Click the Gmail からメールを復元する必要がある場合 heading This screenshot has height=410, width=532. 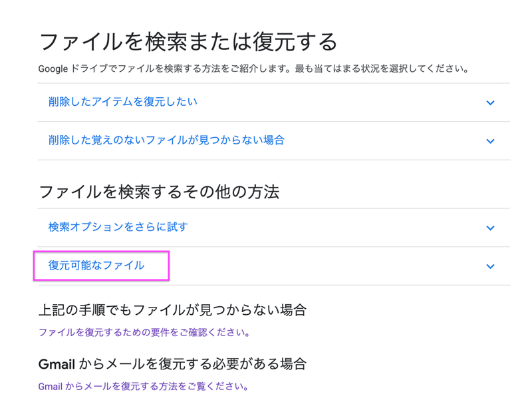point(173,363)
